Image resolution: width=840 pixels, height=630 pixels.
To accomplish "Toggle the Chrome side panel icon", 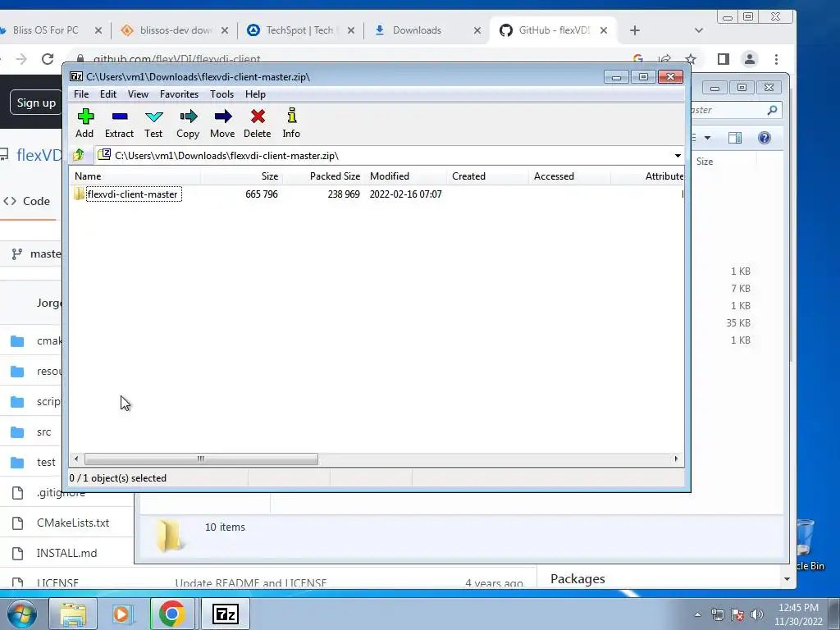I will pos(724,59).
